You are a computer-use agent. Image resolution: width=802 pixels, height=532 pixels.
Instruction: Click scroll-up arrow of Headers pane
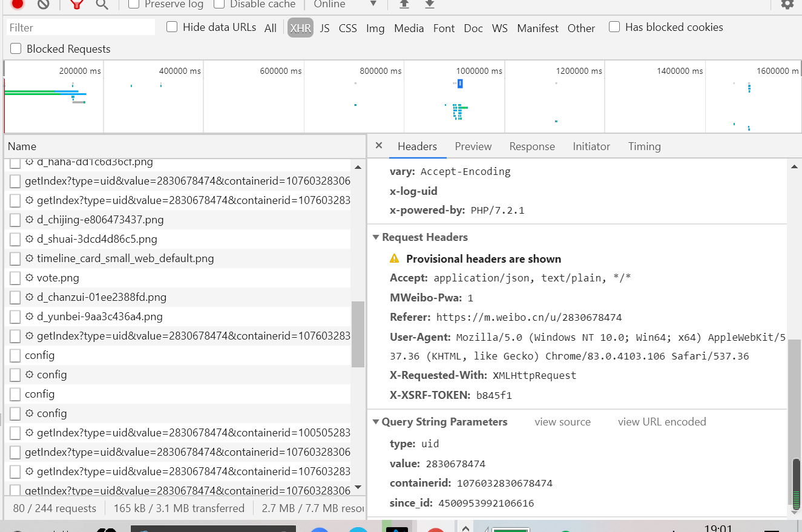click(795, 166)
